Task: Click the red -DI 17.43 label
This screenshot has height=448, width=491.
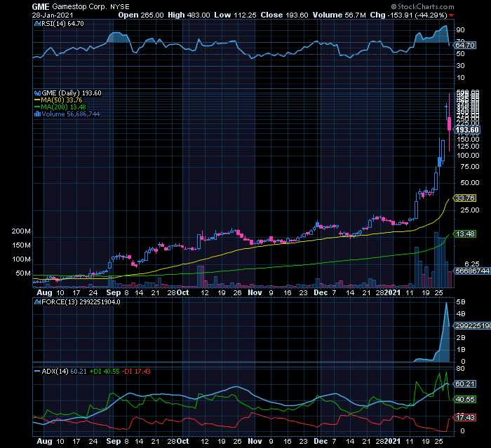Action: [x=137, y=372]
